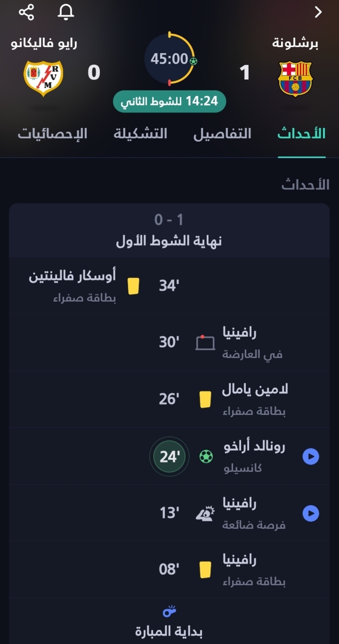Tap Oscar Valentin's yellow card icon

point(133,286)
